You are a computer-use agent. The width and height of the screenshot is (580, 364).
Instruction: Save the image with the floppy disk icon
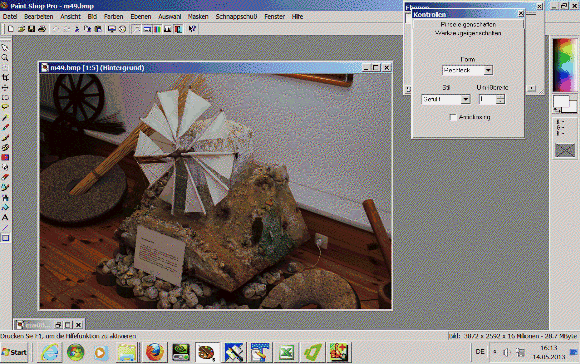point(31,29)
